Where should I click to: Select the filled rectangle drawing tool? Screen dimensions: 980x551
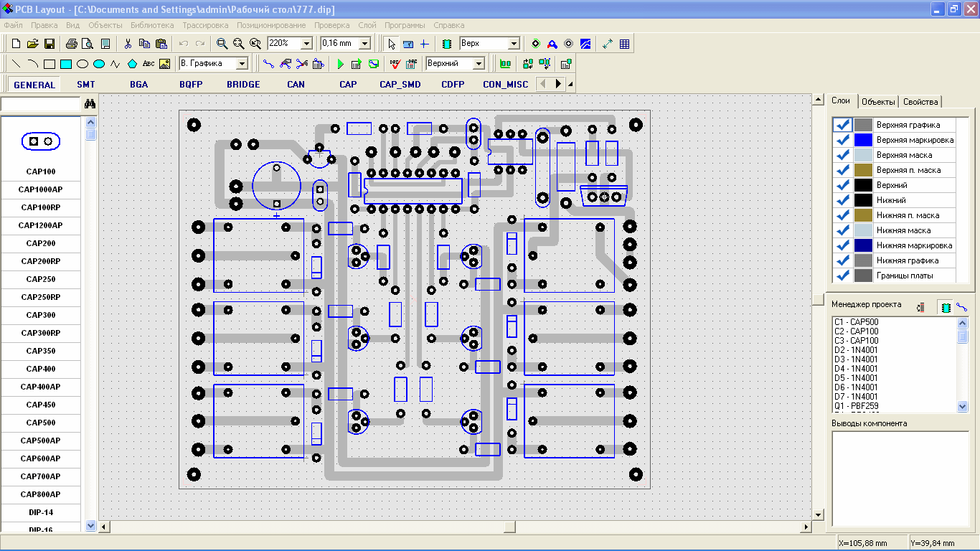point(66,64)
